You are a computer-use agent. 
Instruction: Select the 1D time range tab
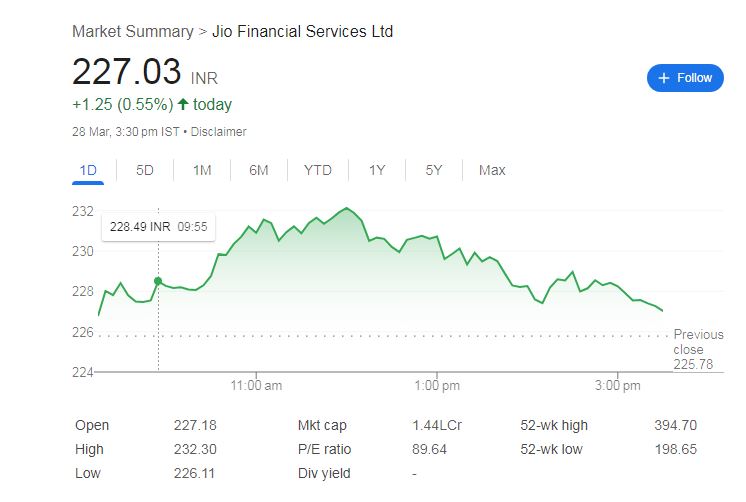click(x=88, y=170)
